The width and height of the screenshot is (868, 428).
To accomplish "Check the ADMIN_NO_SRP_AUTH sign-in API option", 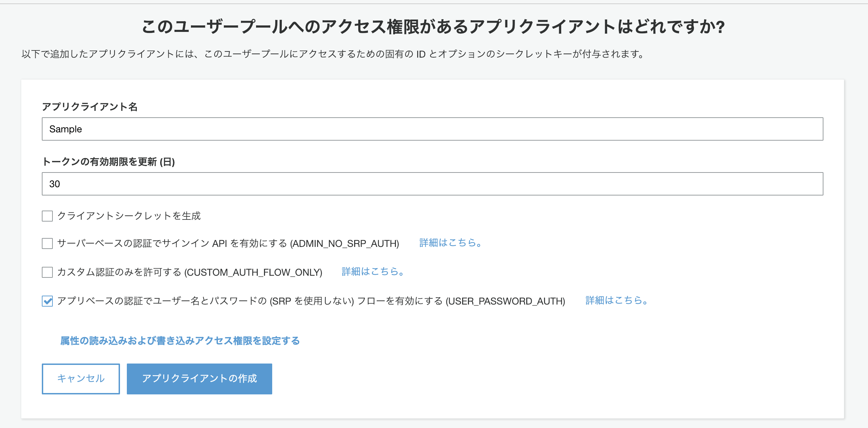I will click(x=47, y=243).
